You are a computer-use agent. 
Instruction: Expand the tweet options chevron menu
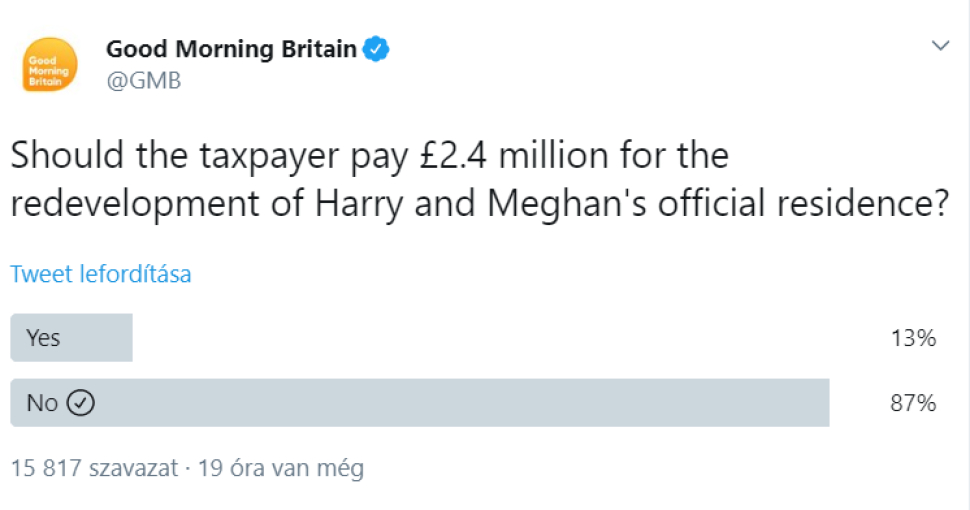[x=940, y=45]
